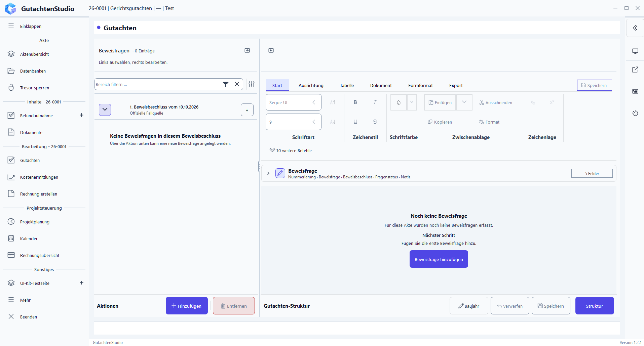This screenshot has height=346, width=644.
Task: Open filter settings sliders icon
Action: tap(252, 84)
